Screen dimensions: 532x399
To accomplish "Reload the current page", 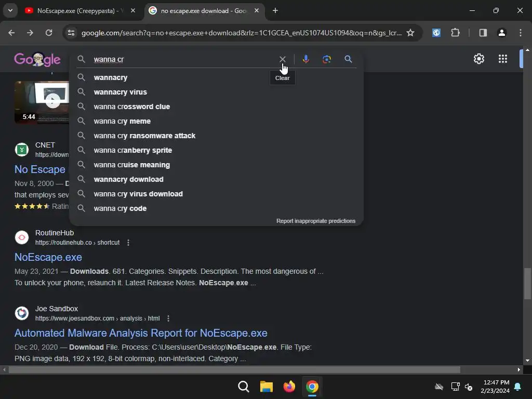I will pyautogui.click(x=49, y=33).
